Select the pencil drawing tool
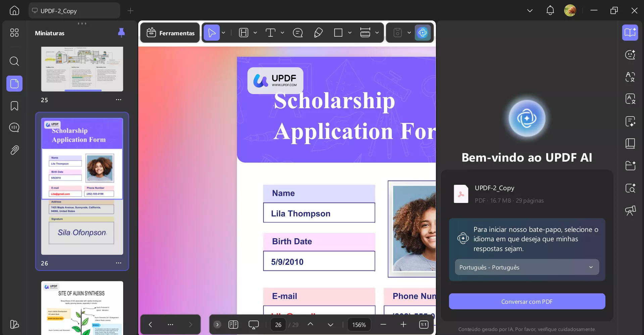The image size is (644, 335). click(318, 33)
